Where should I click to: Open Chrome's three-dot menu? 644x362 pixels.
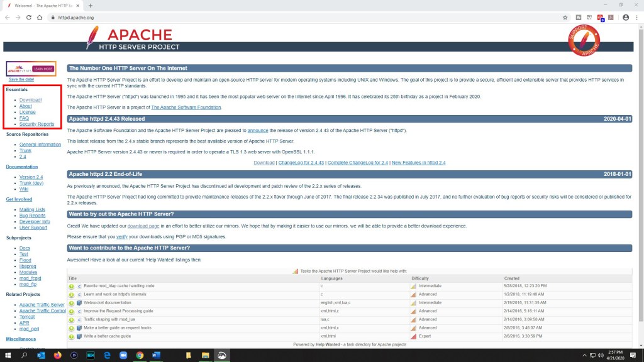[637, 18]
